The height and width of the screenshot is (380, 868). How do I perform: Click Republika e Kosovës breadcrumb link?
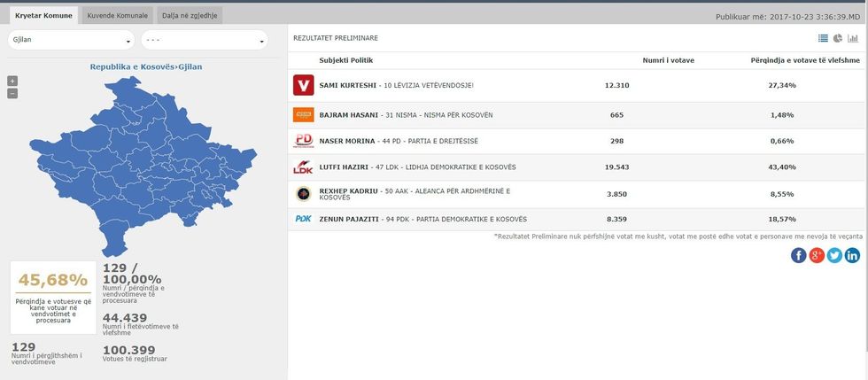click(x=131, y=67)
